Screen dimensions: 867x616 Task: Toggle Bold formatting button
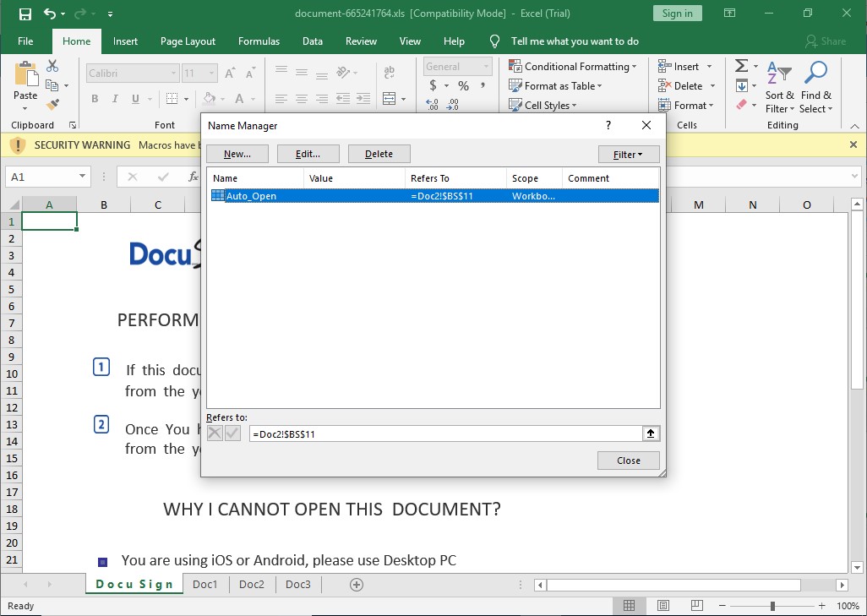(x=95, y=99)
